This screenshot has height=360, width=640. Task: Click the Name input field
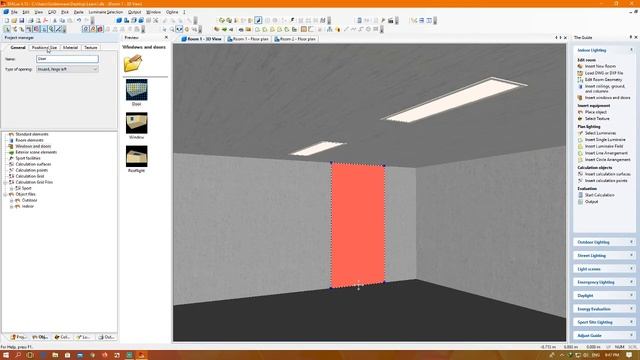pos(67,59)
